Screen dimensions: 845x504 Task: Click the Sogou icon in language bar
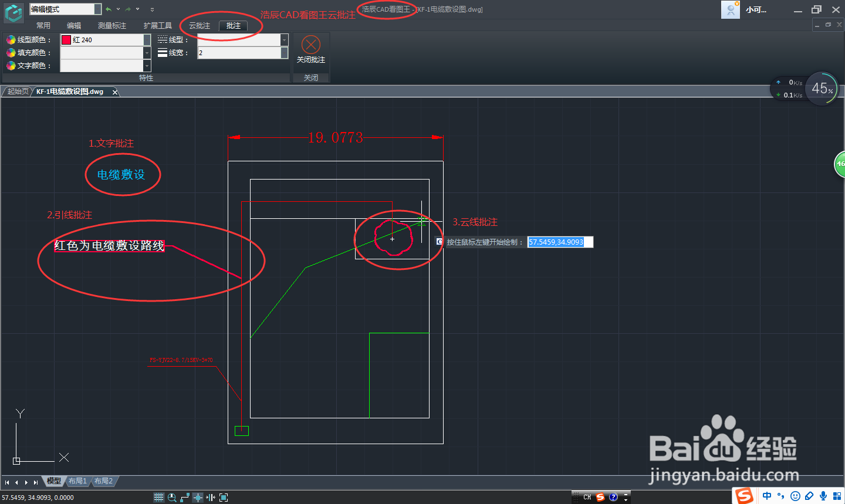click(x=600, y=497)
